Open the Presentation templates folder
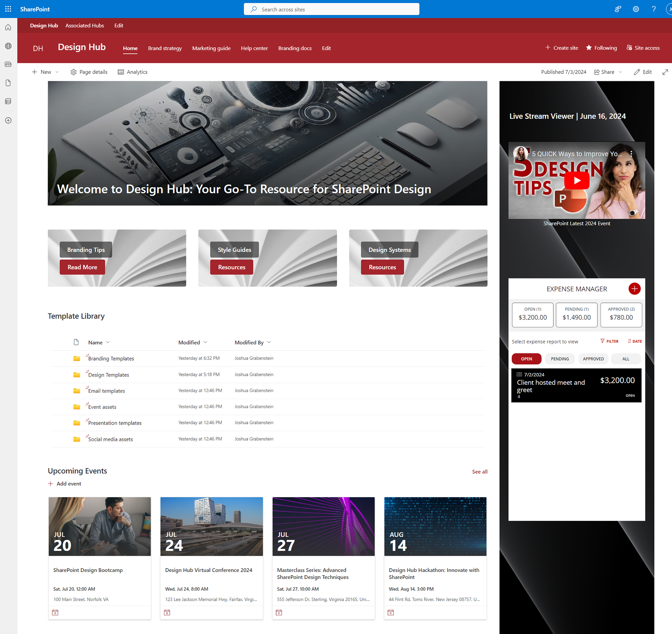This screenshot has height=634, width=672. tap(115, 423)
